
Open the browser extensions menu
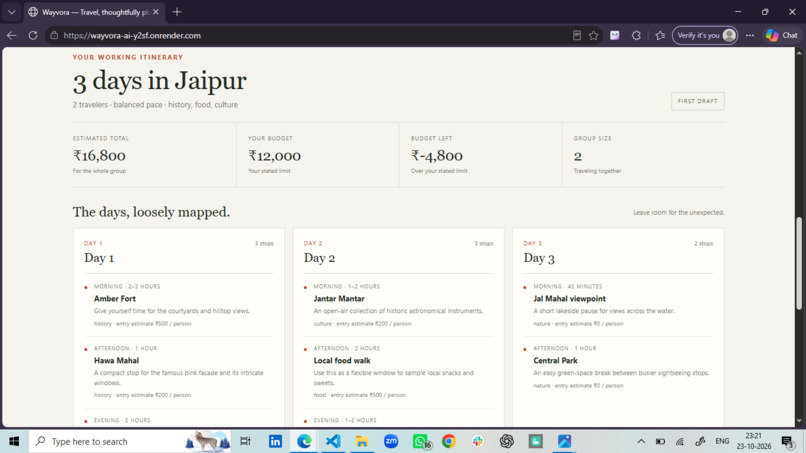pos(636,35)
